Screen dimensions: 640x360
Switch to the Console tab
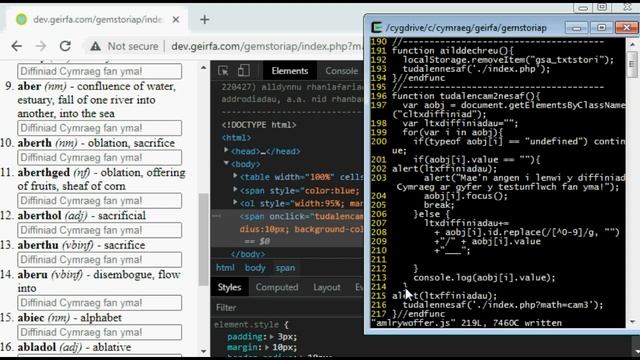point(341,71)
